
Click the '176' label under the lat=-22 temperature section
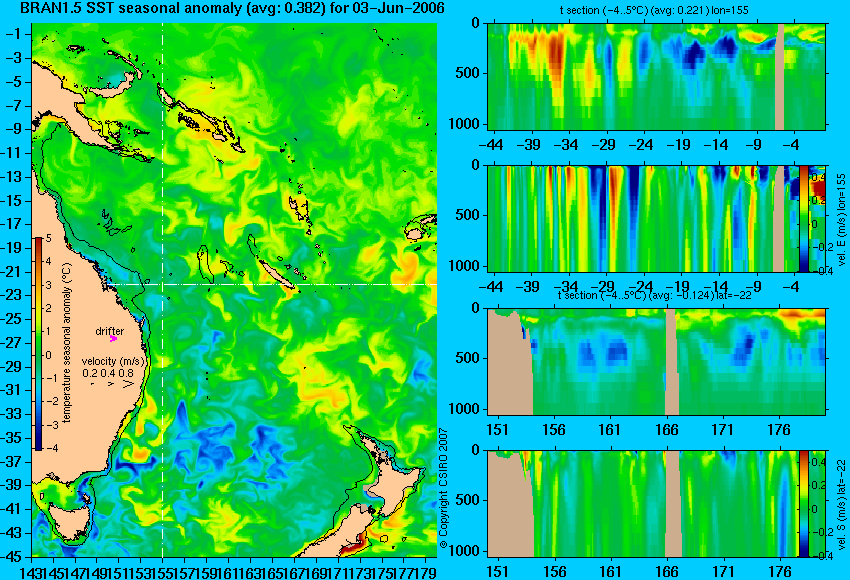pyautogui.click(x=779, y=430)
